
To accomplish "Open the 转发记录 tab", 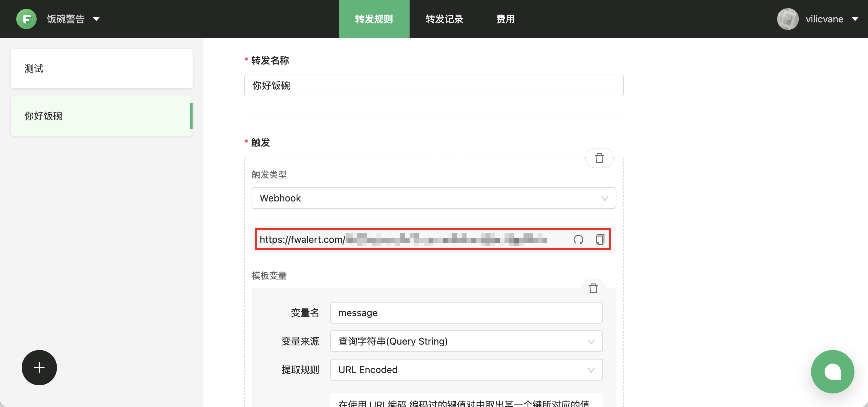I will click(x=445, y=19).
